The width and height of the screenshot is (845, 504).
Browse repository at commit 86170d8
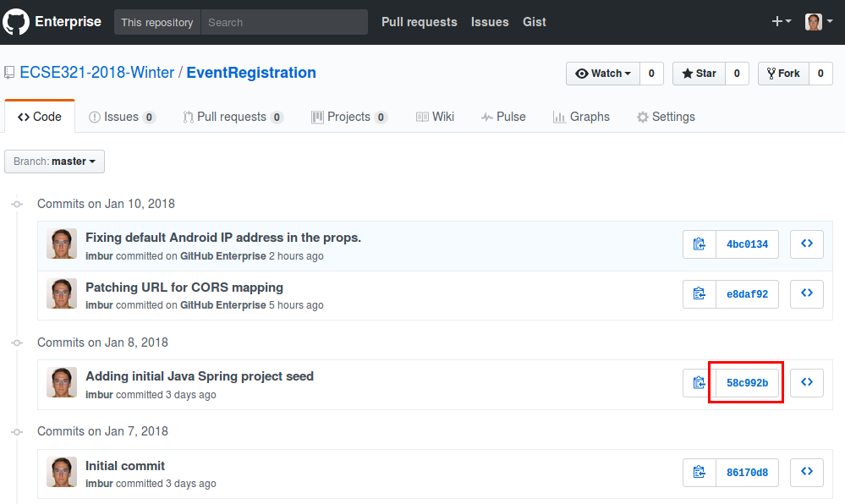click(807, 472)
